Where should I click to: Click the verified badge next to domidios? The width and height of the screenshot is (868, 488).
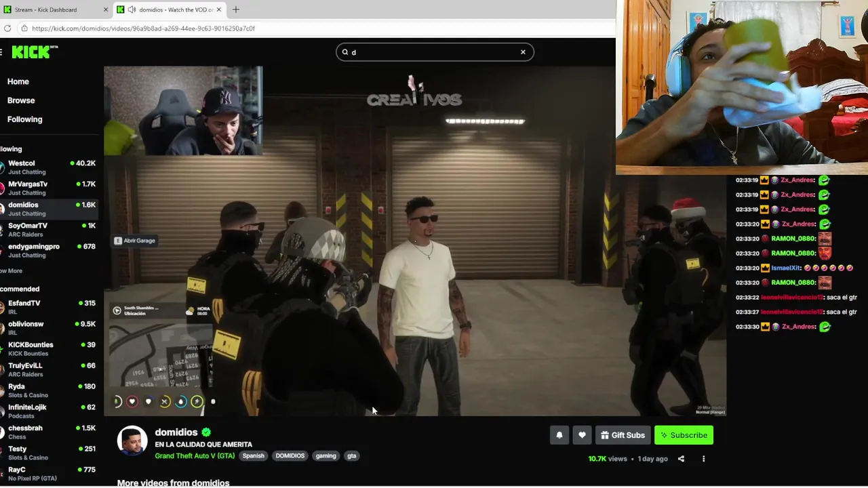(206, 432)
